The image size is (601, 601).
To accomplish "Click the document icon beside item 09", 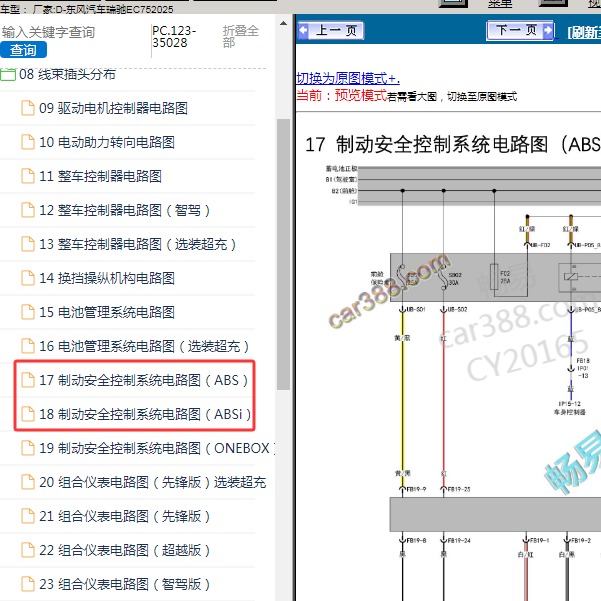I will [x=28, y=108].
